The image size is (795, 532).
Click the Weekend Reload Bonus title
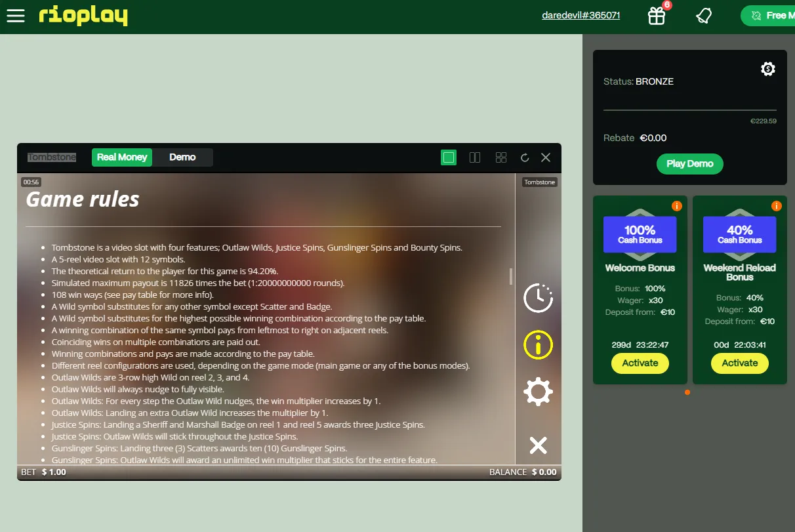[x=740, y=272]
